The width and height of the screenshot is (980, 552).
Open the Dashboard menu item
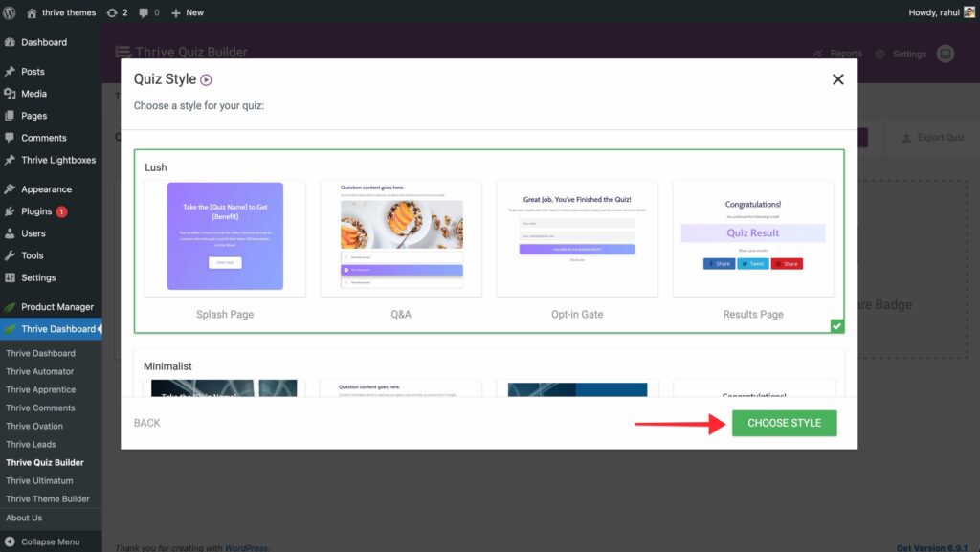[44, 42]
